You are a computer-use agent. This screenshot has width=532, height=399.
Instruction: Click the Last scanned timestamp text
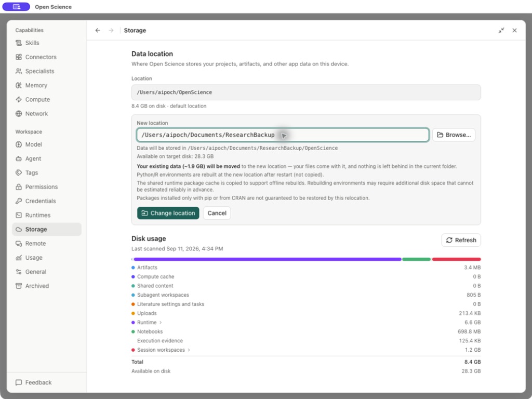click(177, 249)
